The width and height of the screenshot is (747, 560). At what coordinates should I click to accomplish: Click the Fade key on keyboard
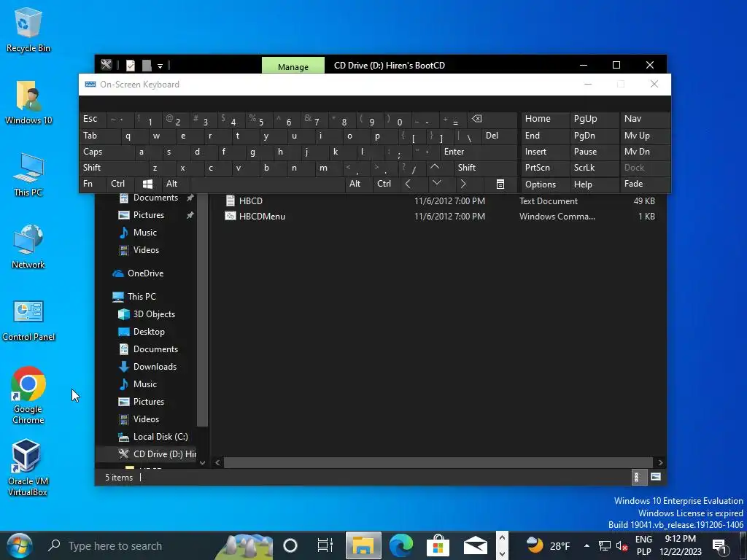click(x=645, y=184)
